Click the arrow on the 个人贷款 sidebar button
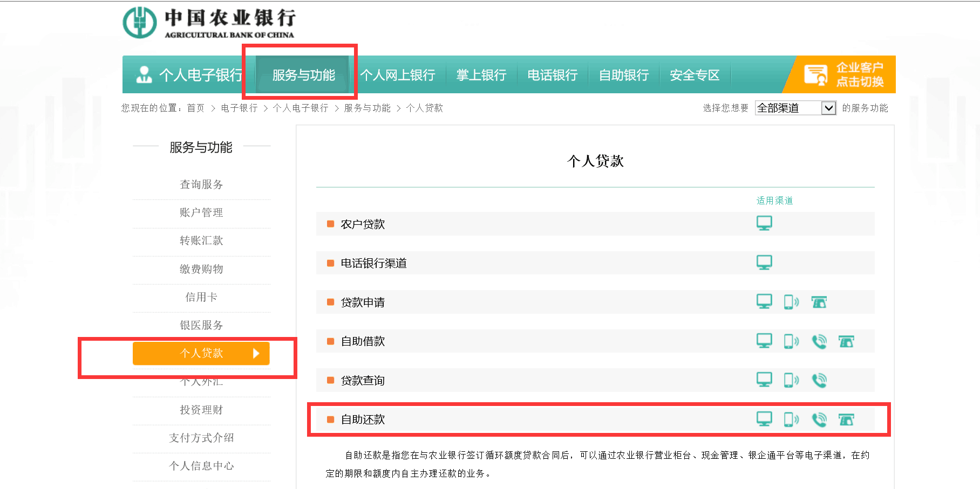Image resolution: width=980 pixels, height=489 pixels. tap(256, 353)
